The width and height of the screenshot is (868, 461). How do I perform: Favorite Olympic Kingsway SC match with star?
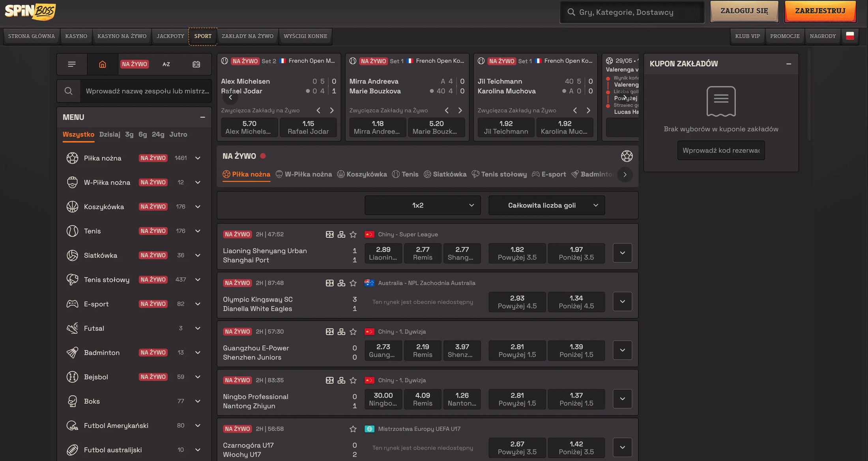353,283
